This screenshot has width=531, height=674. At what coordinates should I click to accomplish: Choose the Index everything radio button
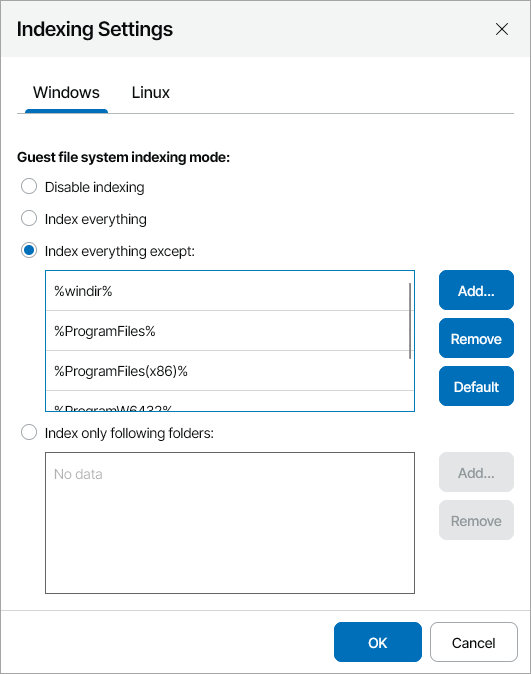pos(29,218)
